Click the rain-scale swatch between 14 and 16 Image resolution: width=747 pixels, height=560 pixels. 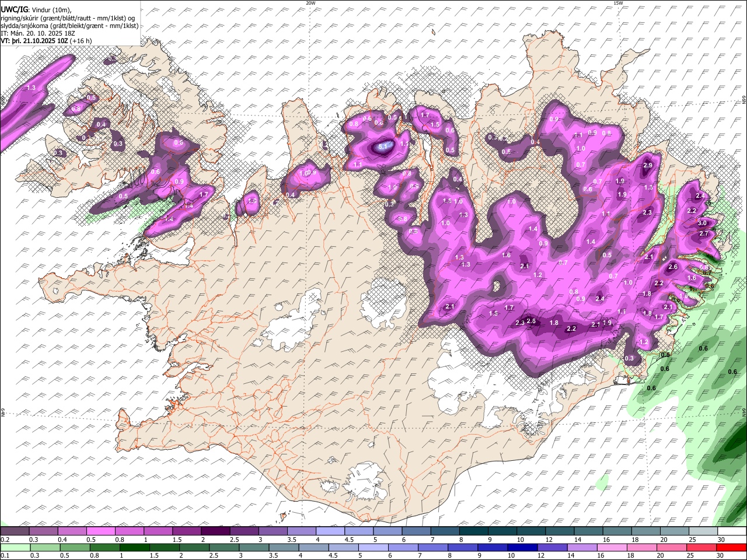coord(582,548)
